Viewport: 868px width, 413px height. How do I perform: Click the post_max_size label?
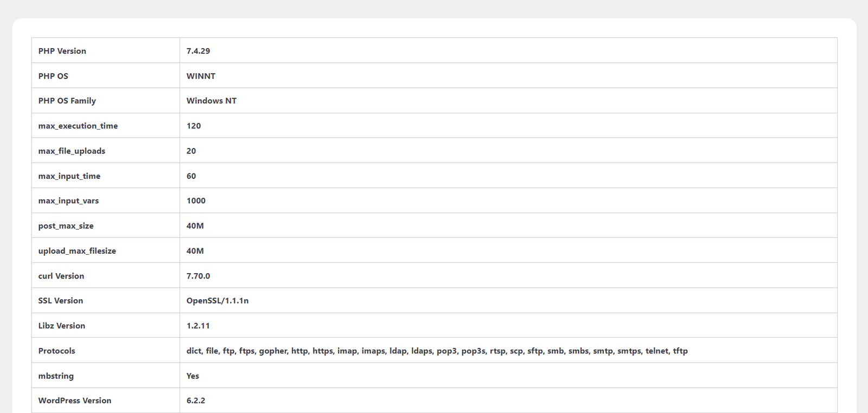[x=66, y=226]
